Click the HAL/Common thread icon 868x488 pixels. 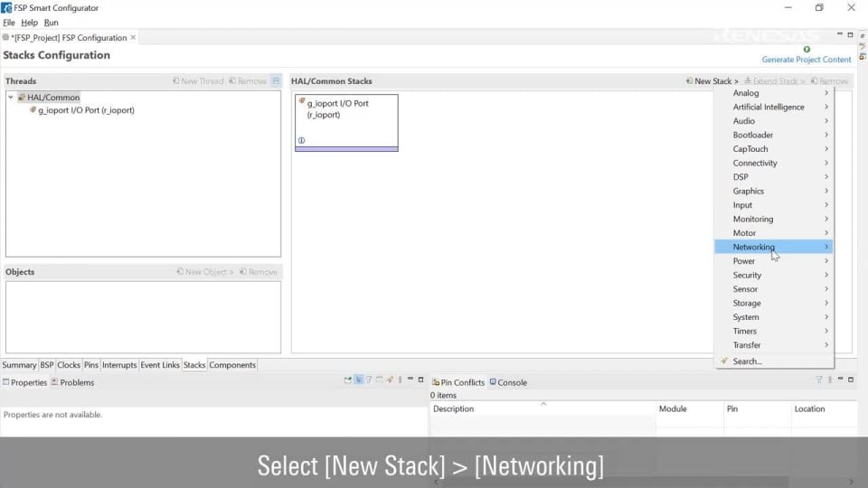(22, 97)
